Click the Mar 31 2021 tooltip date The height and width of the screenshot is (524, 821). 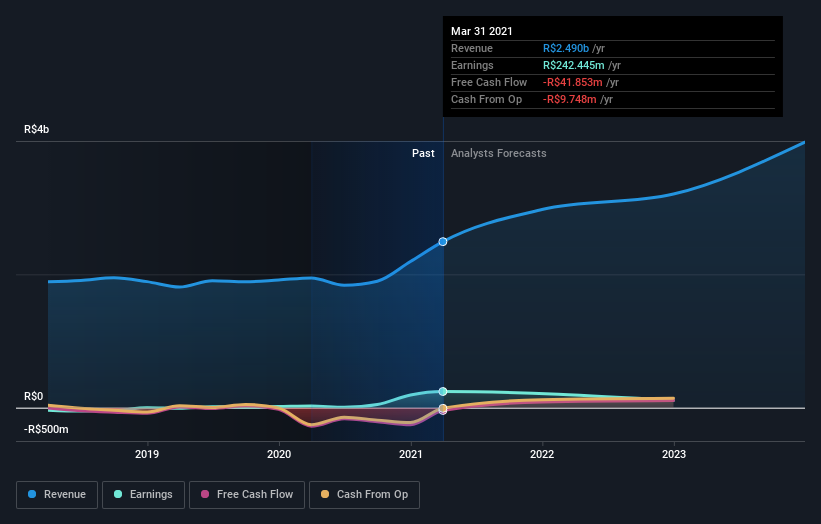point(482,31)
